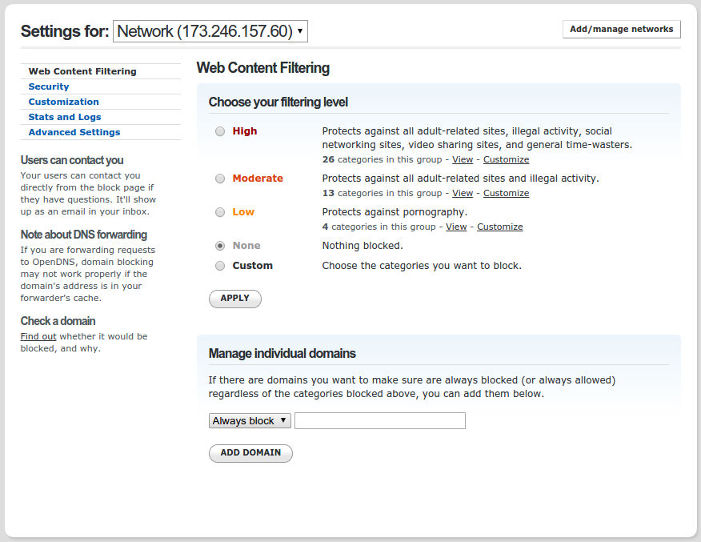
Task: Click the ADD DOMAIN button
Action: coord(250,453)
